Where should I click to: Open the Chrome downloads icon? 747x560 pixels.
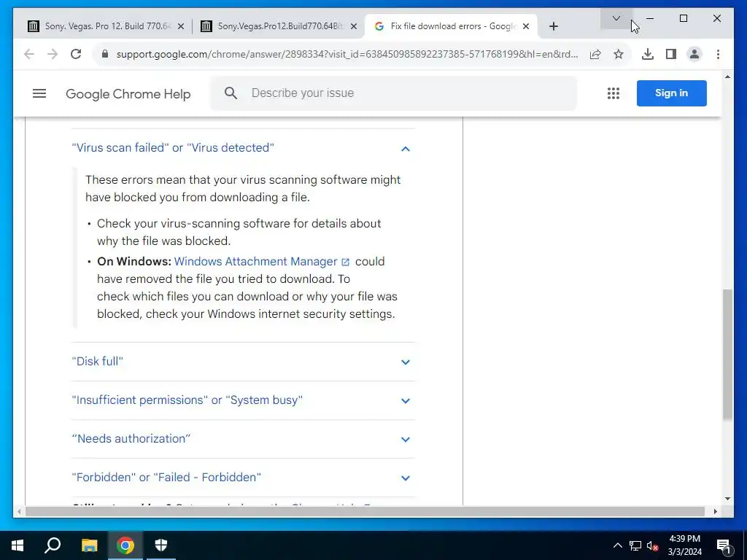click(x=648, y=54)
